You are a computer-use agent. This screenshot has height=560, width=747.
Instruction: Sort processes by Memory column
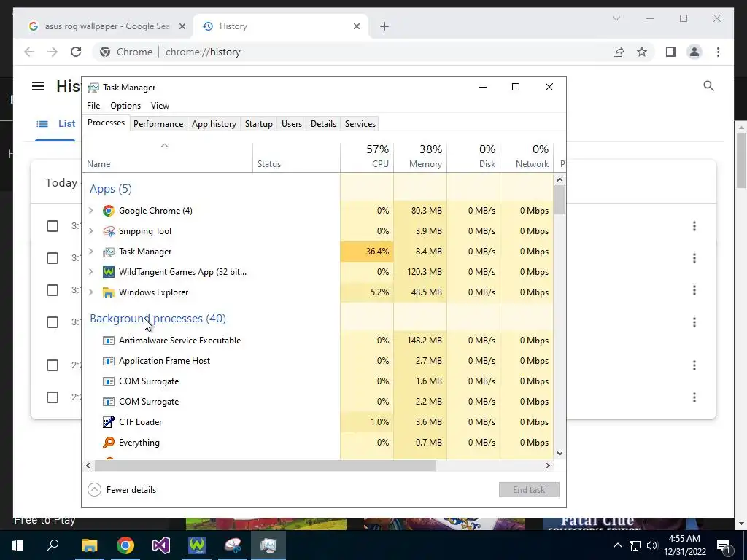420,157
